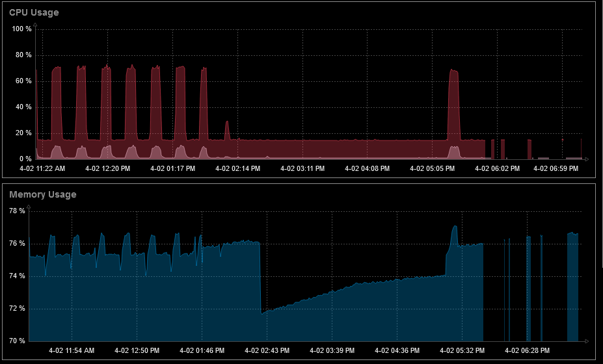Select the 4-02 12:20 PM CPU axis label
603x364 pixels.
(108, 168)
